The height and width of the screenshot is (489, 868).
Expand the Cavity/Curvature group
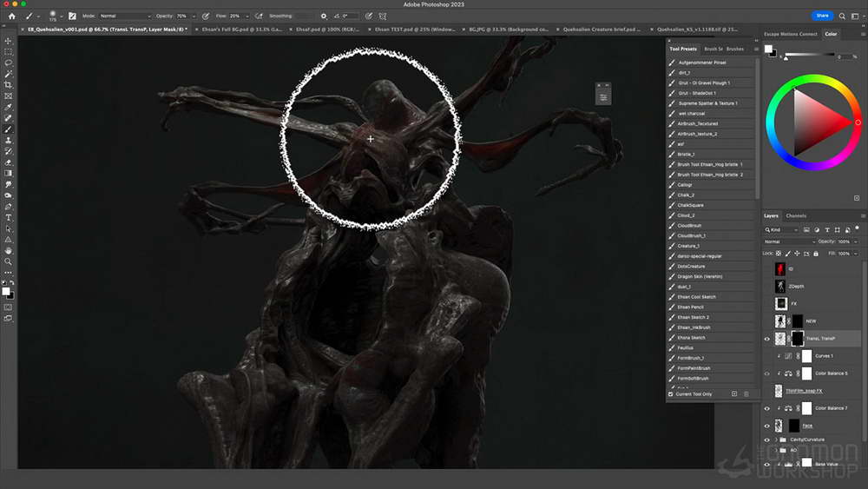click(776, 439)
